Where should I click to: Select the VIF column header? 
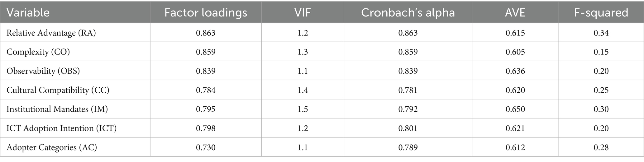303,12
